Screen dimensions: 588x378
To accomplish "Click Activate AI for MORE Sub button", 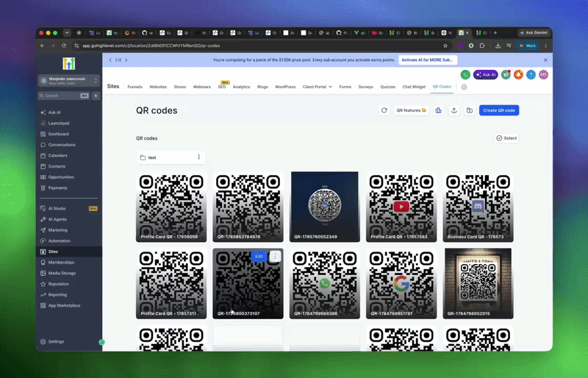I will (x=428, y=60).
